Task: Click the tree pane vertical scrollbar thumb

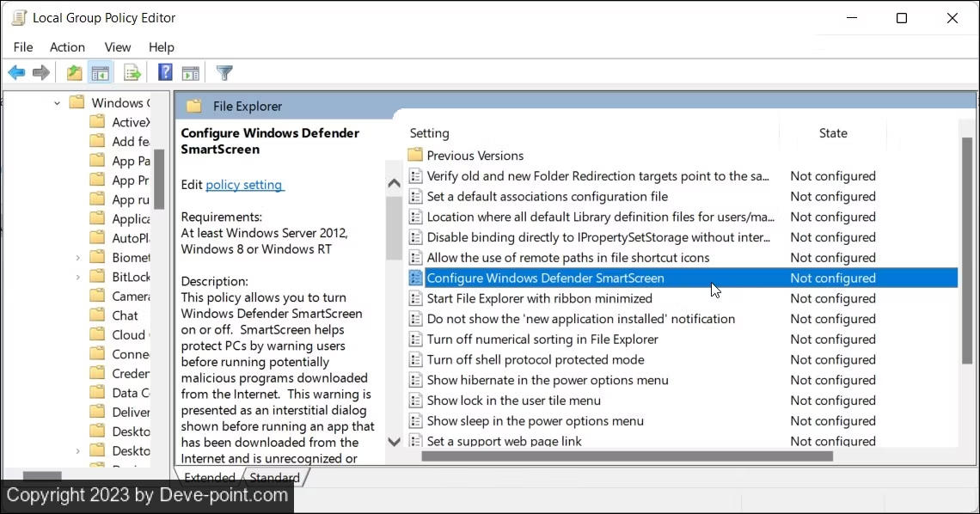Action: click(159, 180)
